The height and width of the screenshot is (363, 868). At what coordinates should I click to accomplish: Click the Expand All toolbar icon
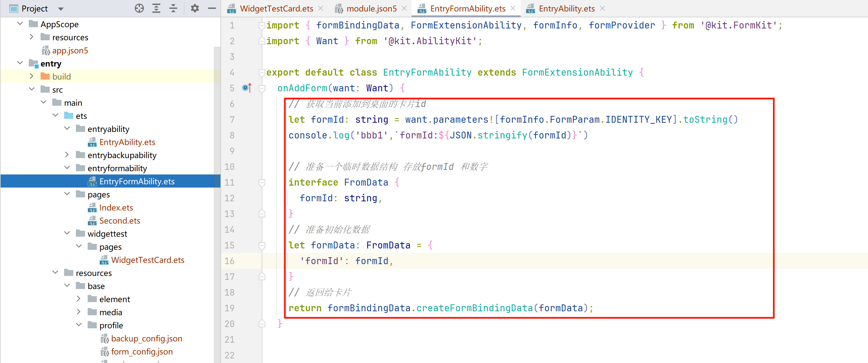[156, 9]
